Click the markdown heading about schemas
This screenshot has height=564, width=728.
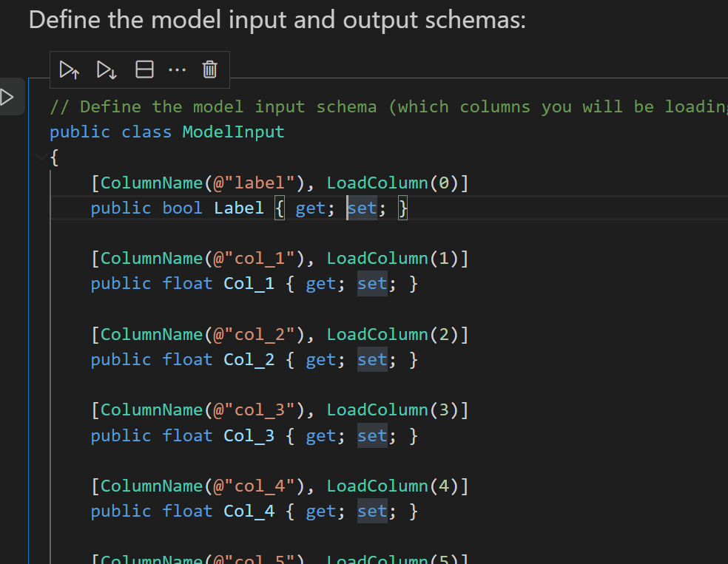click(277, 19)
